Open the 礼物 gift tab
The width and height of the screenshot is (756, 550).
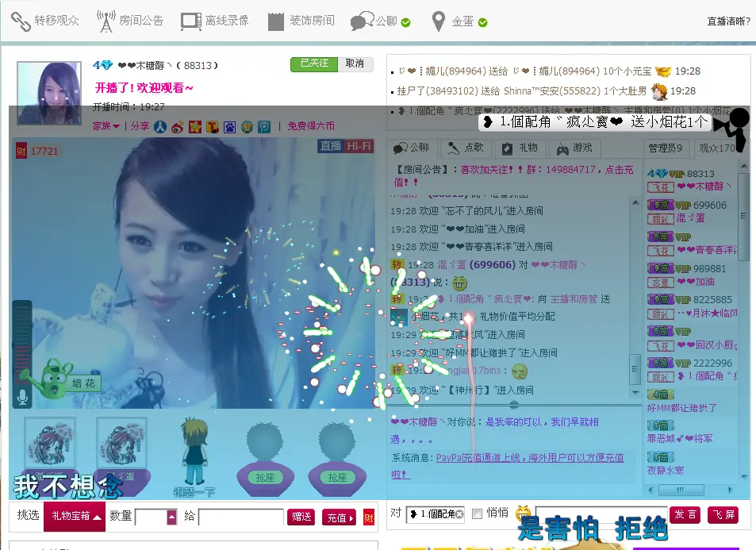coord(520,148)
